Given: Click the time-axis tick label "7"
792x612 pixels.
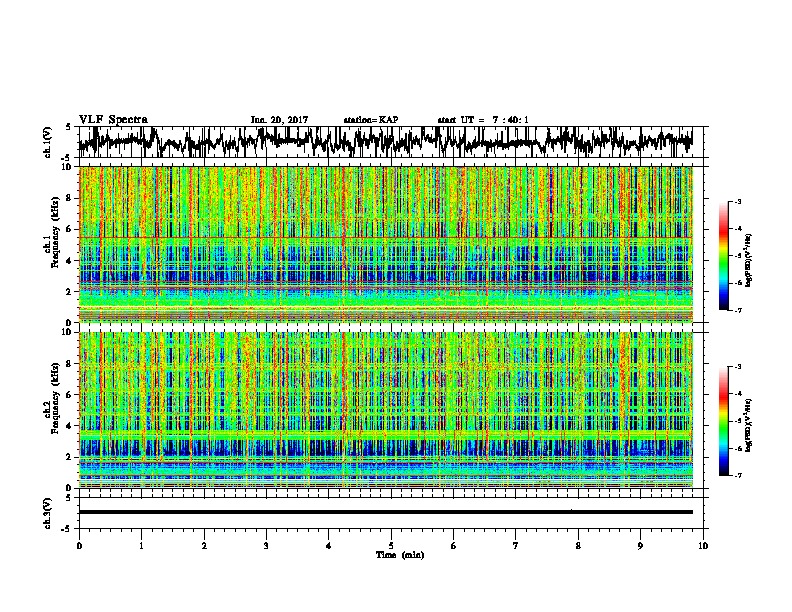Looking at the screenshot, I should tap(516, 546).
